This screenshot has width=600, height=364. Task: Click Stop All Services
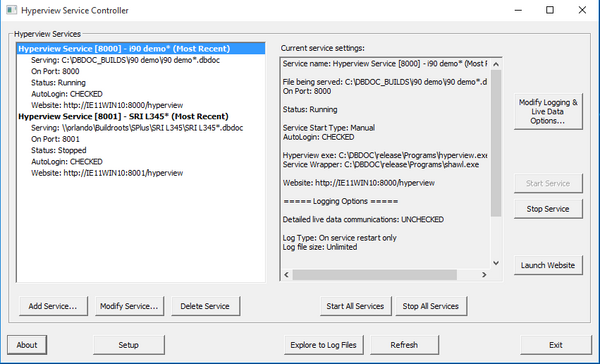[431, 306]
